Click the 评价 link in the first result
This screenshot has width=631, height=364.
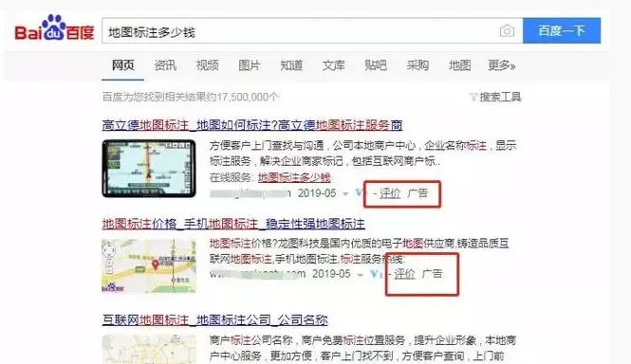click(390, 193)
